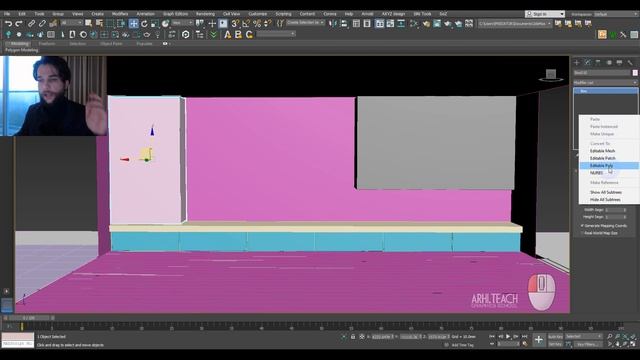The width and height of the screenshot is (640, 360).
Task: Open the Rendering menu
Action: (x=205, y=14)
